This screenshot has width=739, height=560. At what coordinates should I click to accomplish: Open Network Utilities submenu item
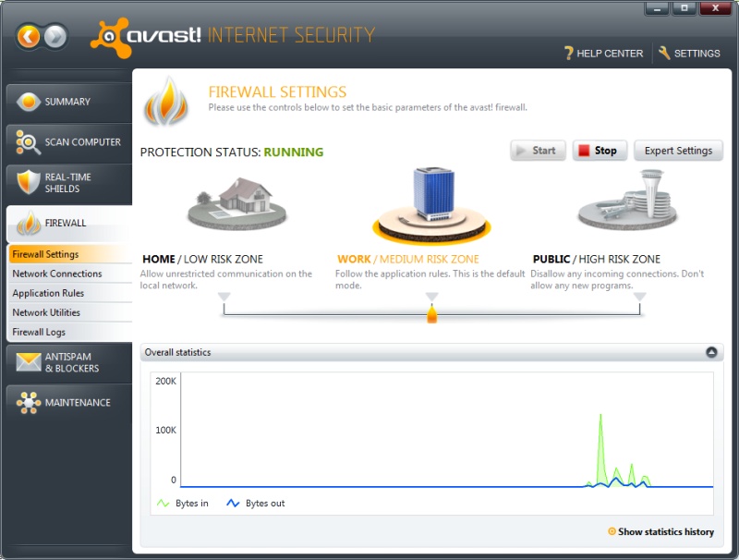coord(70,312)
